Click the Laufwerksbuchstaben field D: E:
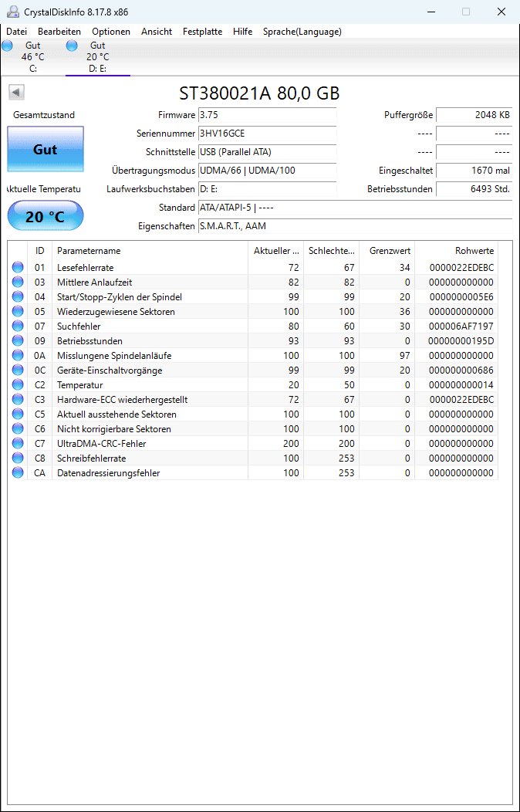Viewport: 520px width, 812px height. click(268, 189)
